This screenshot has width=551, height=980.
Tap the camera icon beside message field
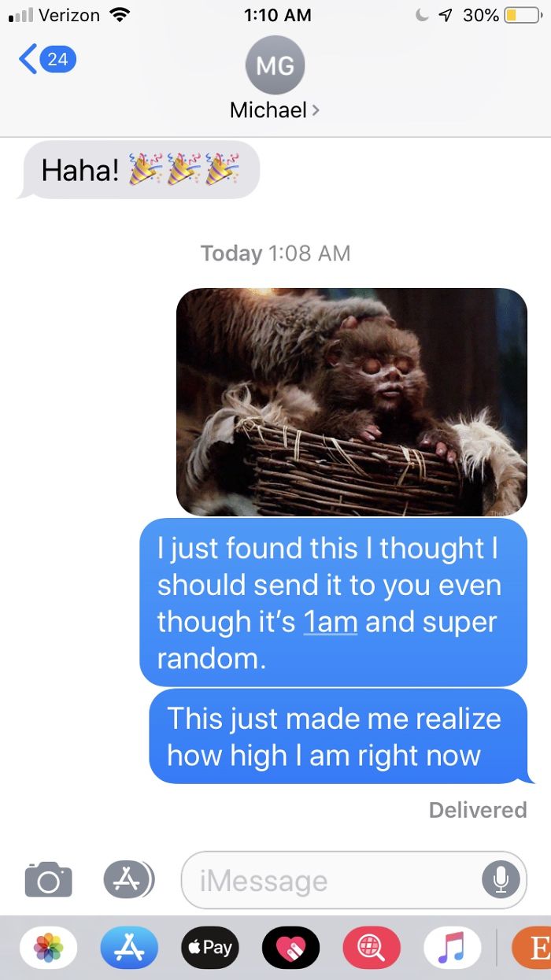click(49, 879)
